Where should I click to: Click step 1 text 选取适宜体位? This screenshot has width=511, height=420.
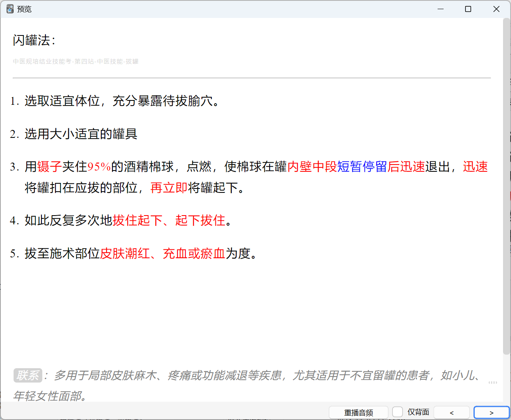pos(62,101)
